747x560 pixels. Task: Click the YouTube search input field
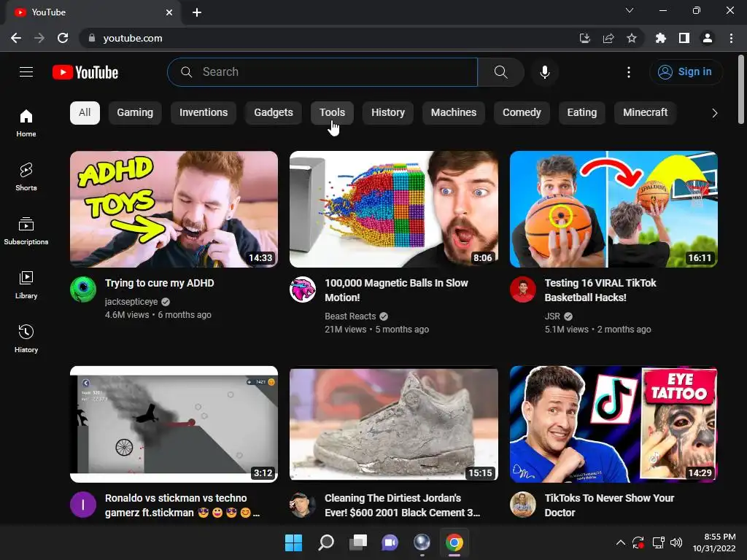click(322, 72)
